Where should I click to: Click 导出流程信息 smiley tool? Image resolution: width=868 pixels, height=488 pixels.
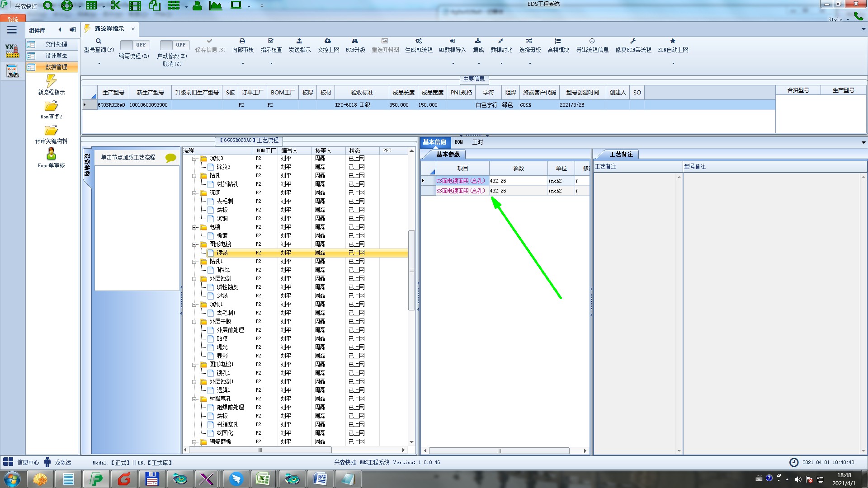592,45
